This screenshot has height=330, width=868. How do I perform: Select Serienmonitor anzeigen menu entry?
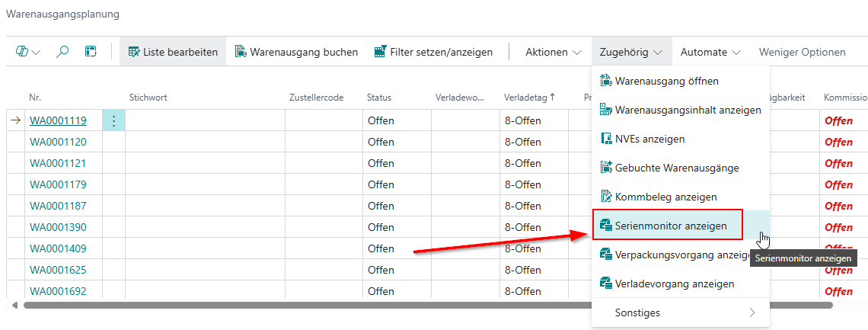(x=670, y=226)
